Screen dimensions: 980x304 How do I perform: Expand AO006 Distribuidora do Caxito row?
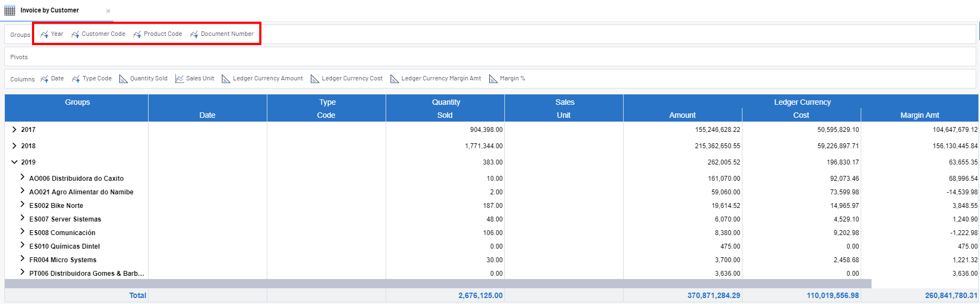coord(22,178)
